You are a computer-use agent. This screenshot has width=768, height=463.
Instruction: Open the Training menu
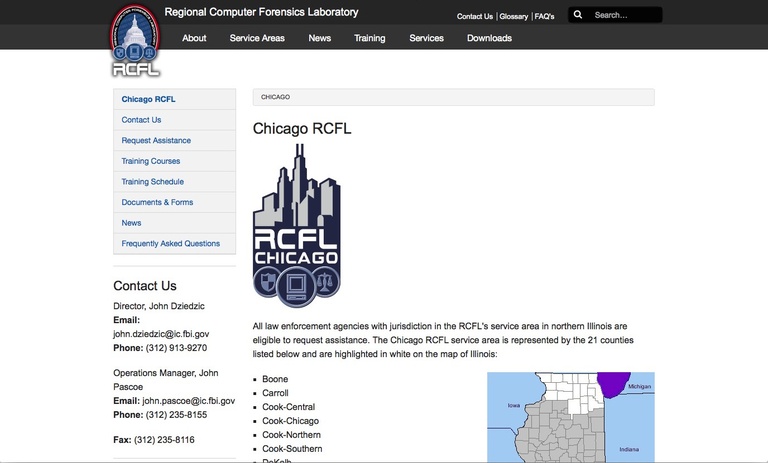pyautogui.click(x=369, y=38)
